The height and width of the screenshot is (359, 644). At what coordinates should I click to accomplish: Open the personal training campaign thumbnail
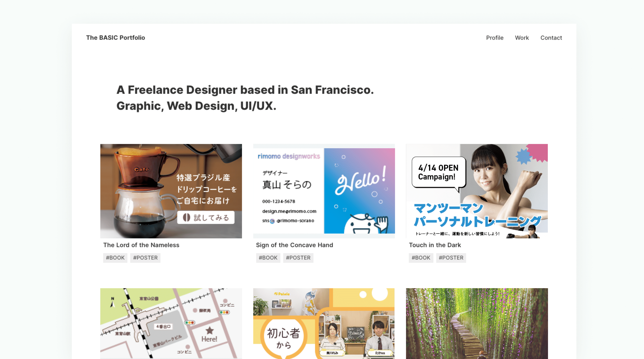pyautogui.click(x=477, y=191)
